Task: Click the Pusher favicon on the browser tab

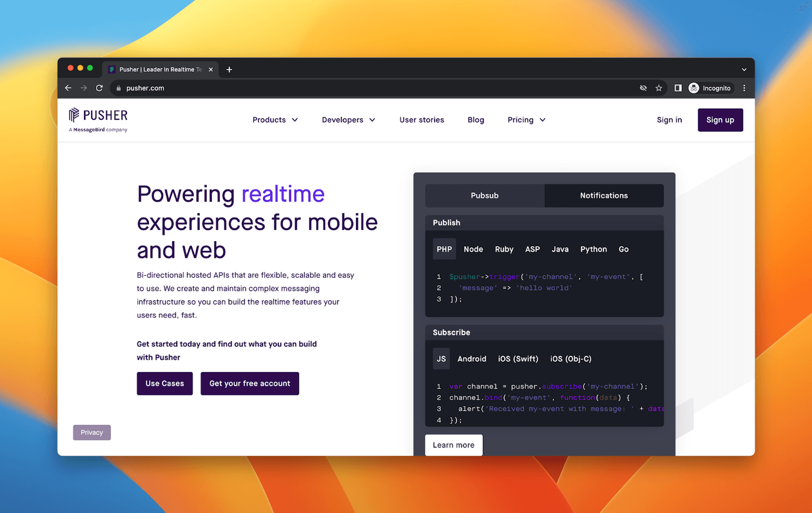Action: (112, 69)
